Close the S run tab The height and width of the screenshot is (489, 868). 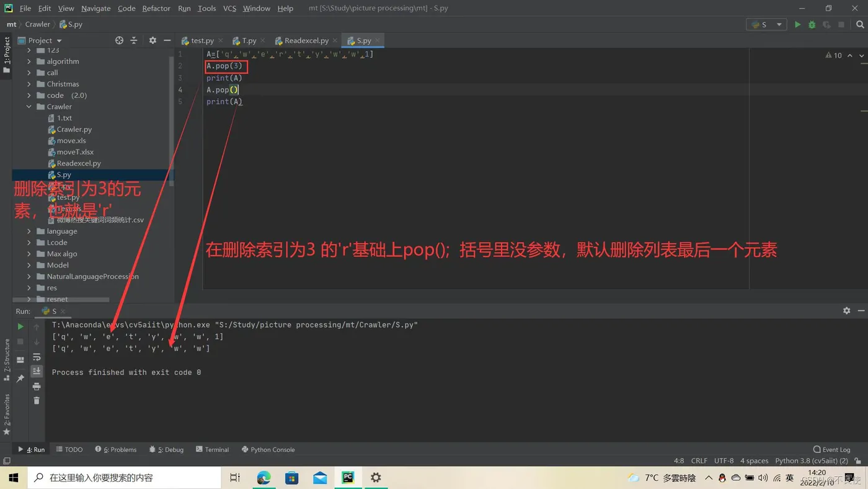point(63,311)
